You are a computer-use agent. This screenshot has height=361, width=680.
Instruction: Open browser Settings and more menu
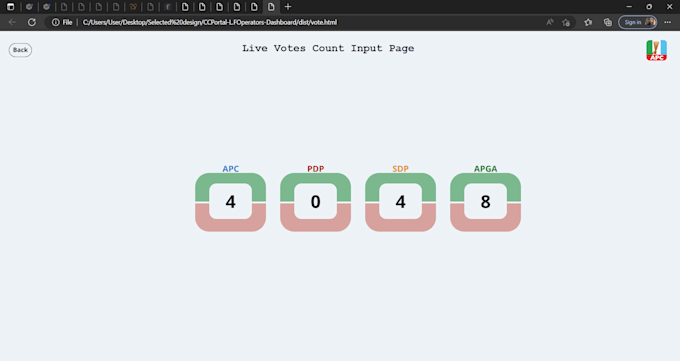(x=667, y=22)
